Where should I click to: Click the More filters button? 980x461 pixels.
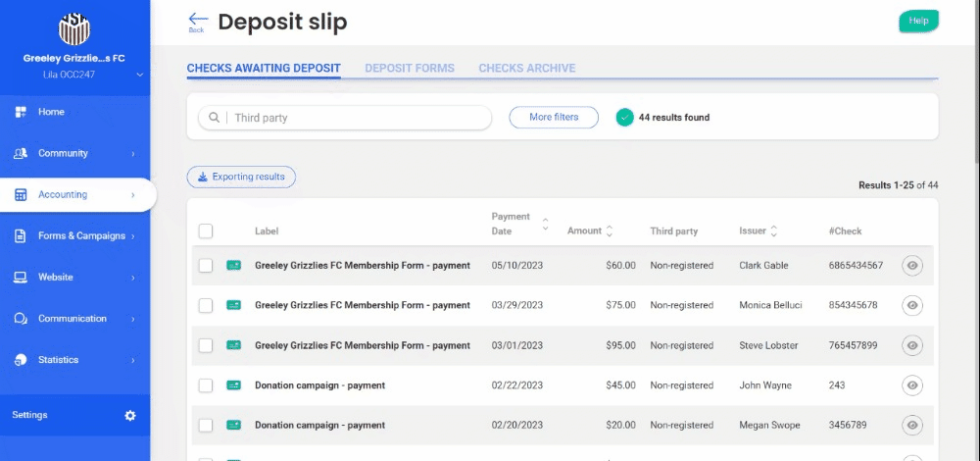click(x=553, y=118)
